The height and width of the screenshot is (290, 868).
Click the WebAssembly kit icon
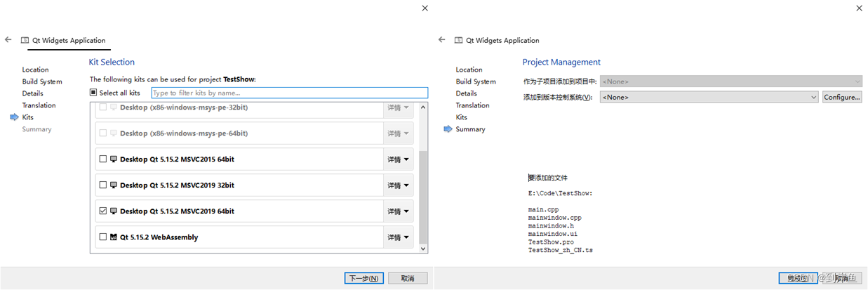coord(114,237)
